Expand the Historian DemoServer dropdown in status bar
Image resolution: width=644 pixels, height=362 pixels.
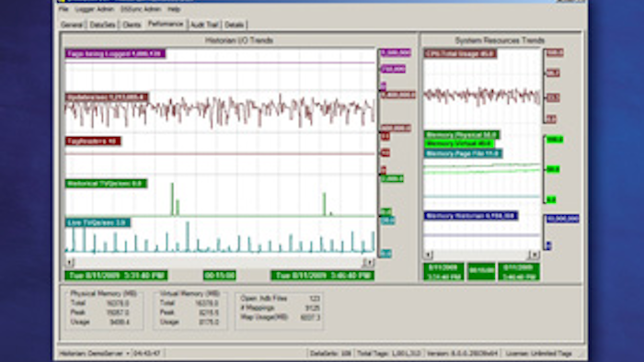(128, 353)
